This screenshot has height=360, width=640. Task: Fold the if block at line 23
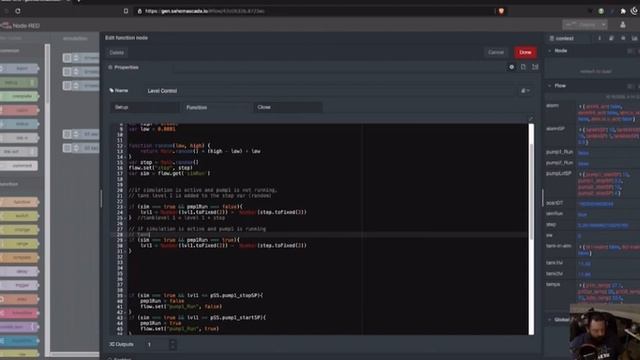coord(125,207)
